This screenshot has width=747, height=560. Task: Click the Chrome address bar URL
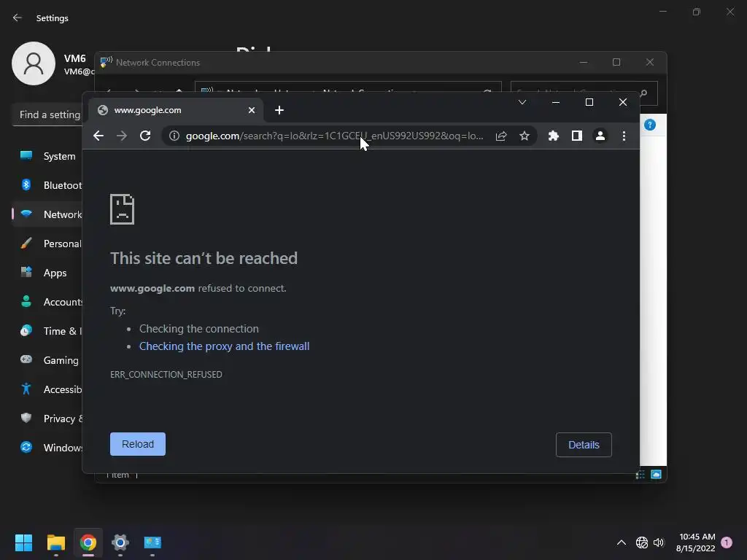(x=334, y=136)
